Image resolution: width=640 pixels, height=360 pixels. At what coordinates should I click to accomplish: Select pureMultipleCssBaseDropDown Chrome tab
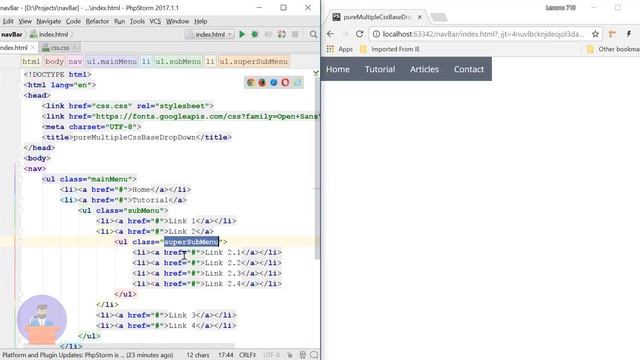375,17
